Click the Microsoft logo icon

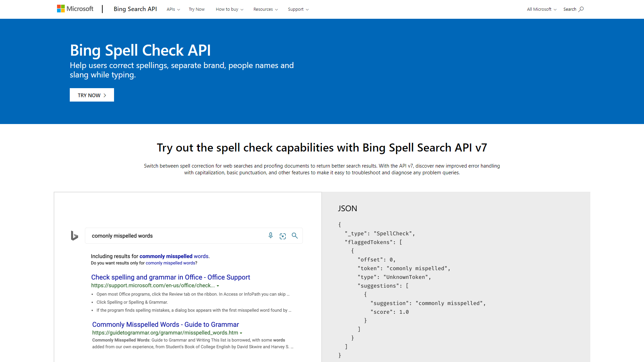(61, 9)
